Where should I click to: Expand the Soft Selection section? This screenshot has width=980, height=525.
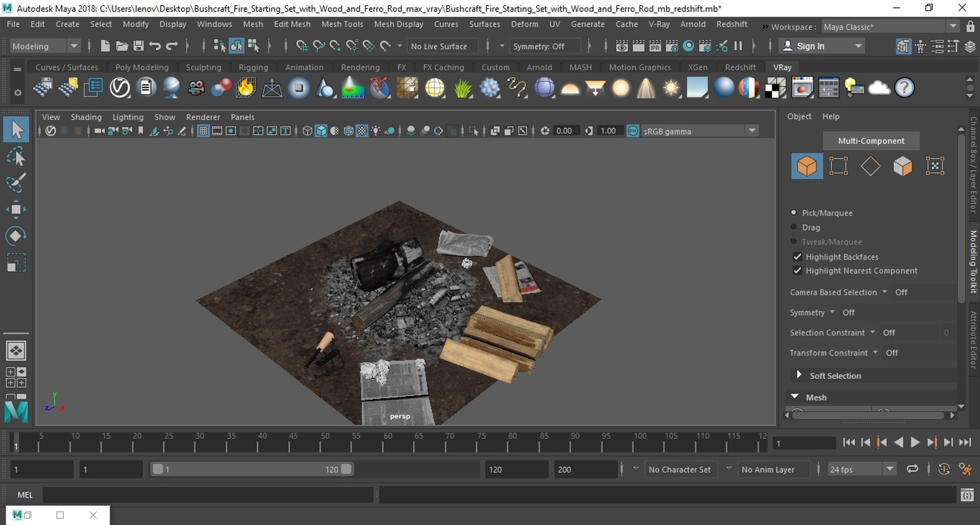coord(799,375)
